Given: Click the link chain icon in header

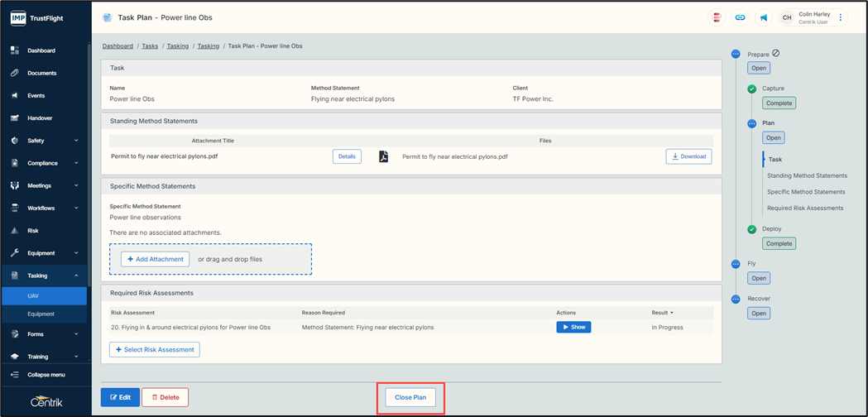Looking at the screenshot, I should (740, 17).
